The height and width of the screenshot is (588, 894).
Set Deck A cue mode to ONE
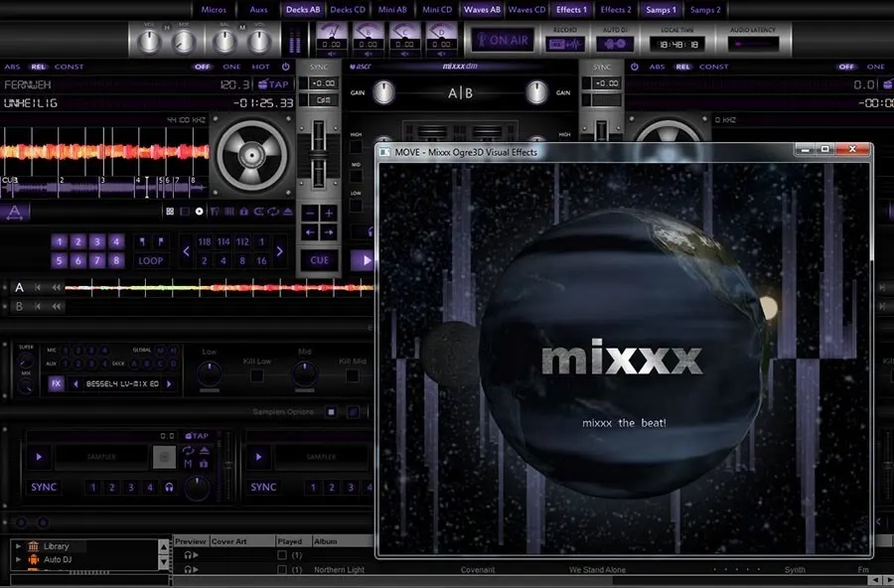pyautogui.click(x=231, y=67)
